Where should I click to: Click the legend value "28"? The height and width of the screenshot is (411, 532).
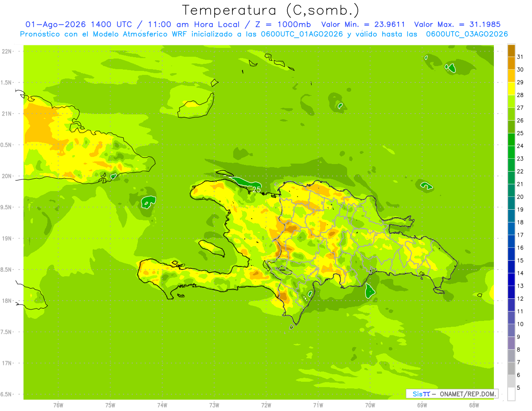point(520,95)
